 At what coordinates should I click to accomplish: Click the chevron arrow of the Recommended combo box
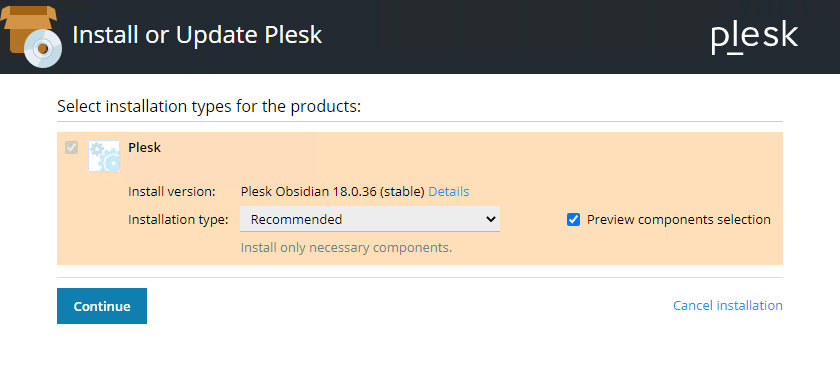coord(490,219)
